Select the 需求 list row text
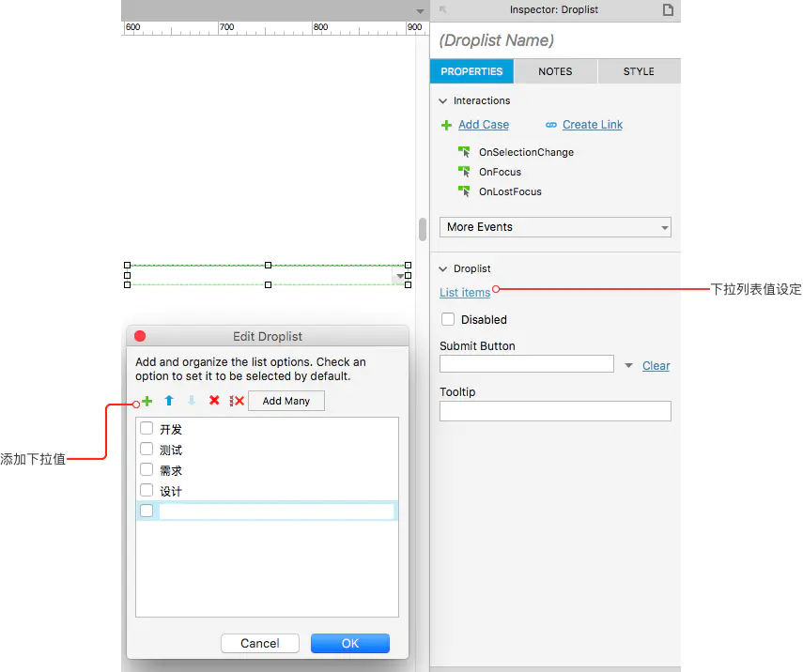803x672 pixels. point(171,471)
